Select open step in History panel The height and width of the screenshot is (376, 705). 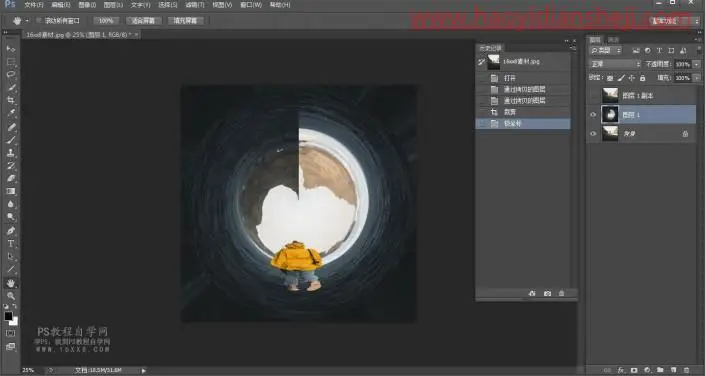tap(524, 78)
